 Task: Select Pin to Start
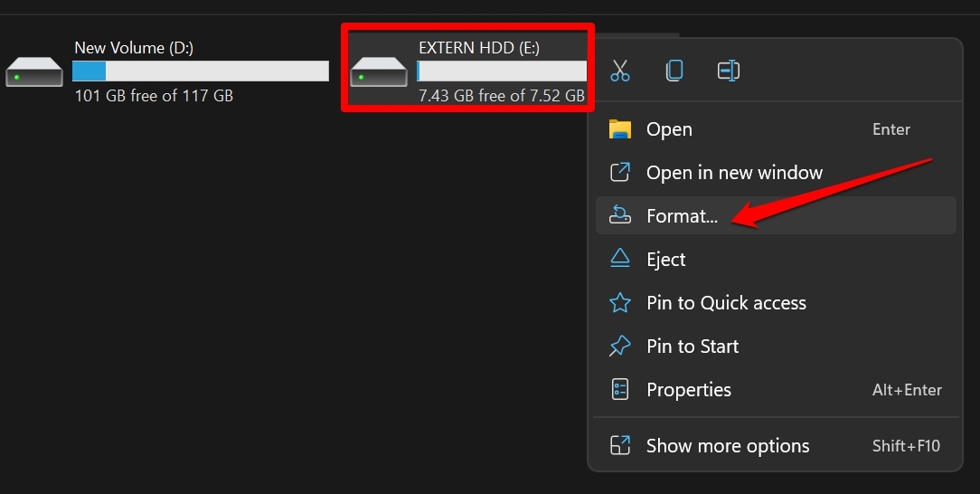[776, 347]
